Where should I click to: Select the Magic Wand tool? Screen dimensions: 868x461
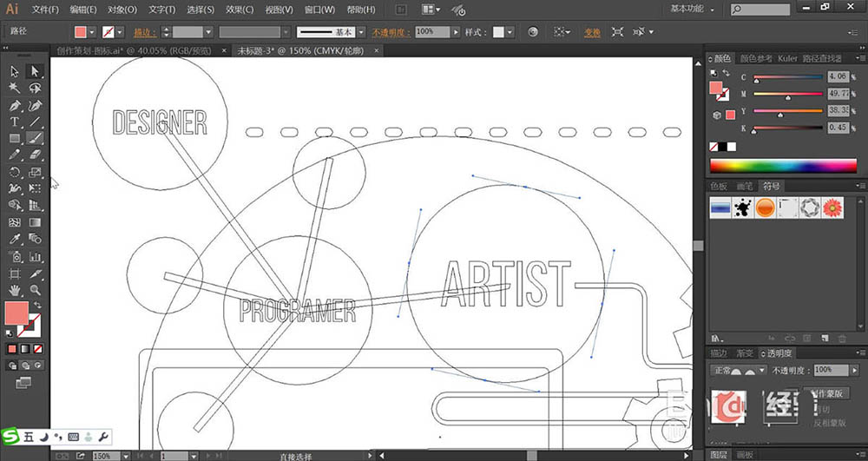point(15,88)
